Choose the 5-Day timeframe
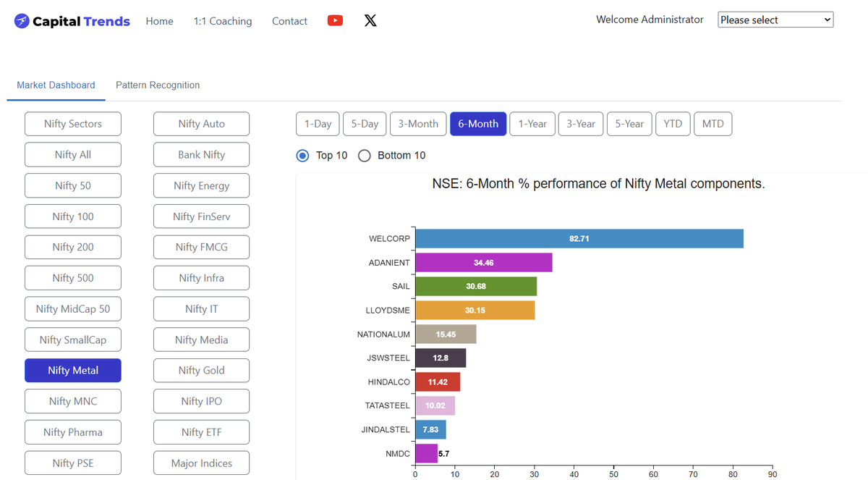868x480 pixels. click(x=365, y=124)
